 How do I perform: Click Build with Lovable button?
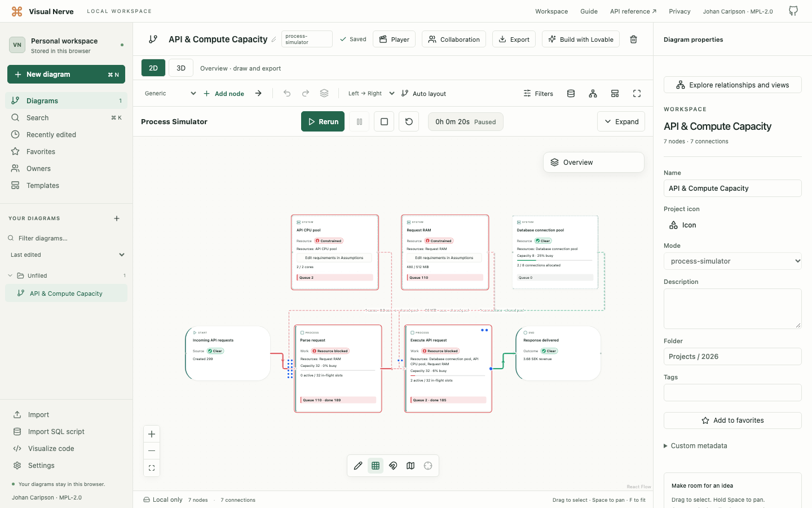tap(581, 40)
